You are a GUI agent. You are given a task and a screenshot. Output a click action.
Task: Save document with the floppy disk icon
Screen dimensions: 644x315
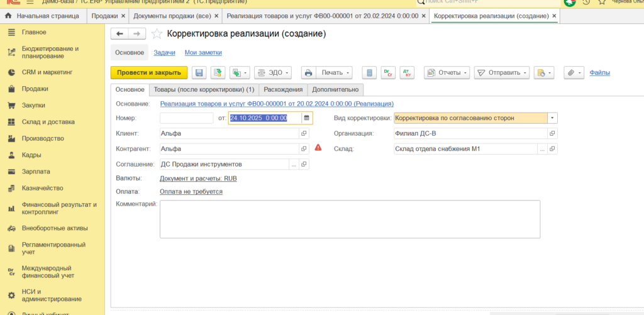pos(199,73)
